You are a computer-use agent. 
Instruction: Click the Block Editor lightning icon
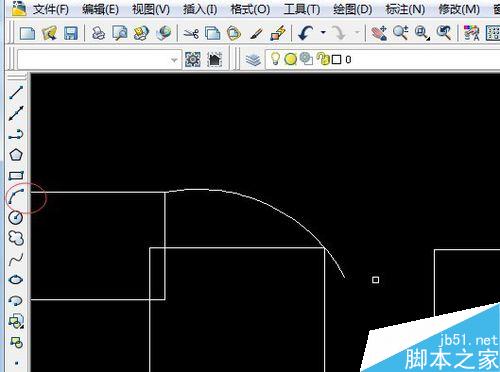click(x=278, y=33)
